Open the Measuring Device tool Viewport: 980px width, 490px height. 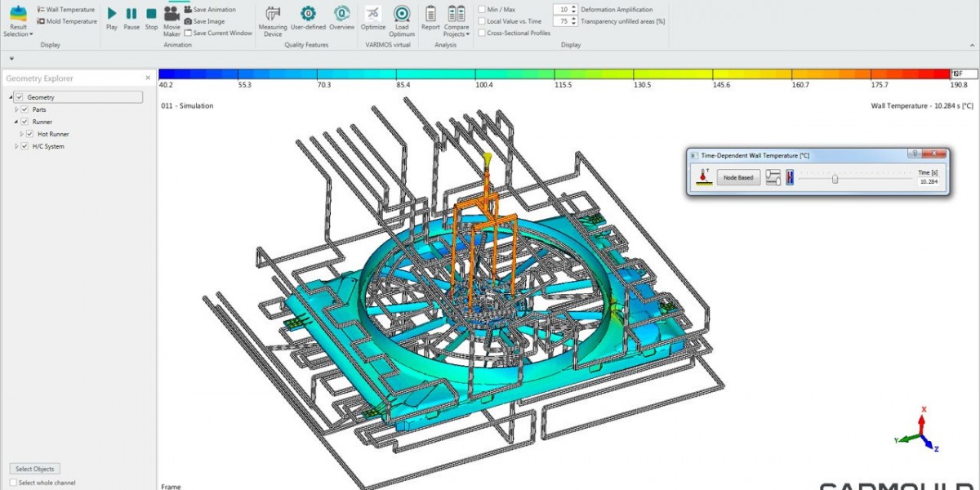[273, 15]
